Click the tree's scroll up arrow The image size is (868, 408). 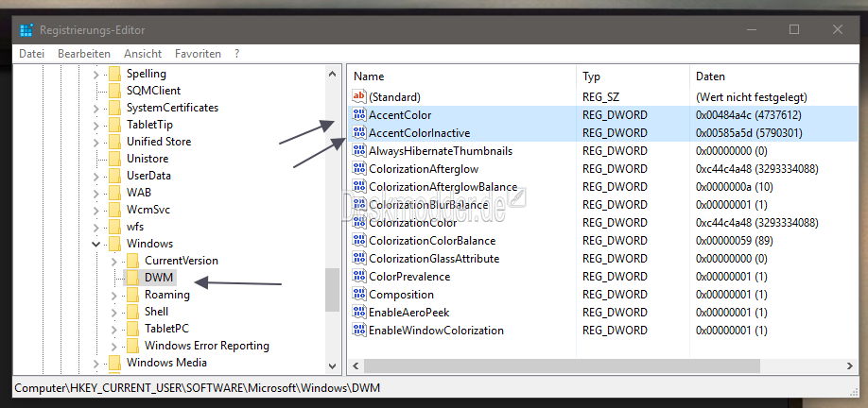(332, 74)
